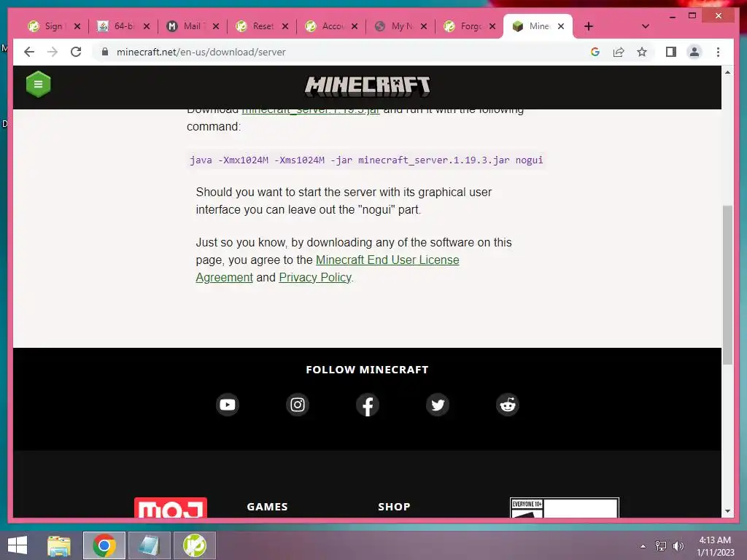Viewport: 747px width, 560px height.
Task: Click the FOLLOW MINECRAFT heading
Action: 367,370
